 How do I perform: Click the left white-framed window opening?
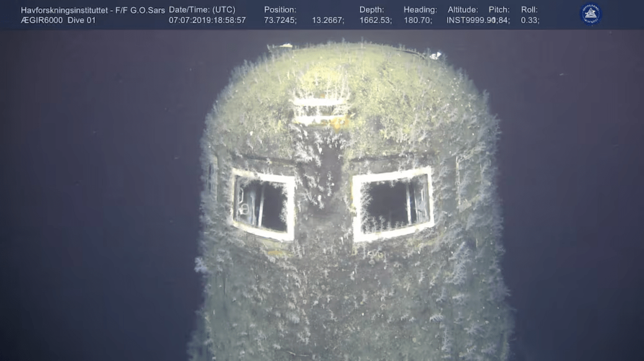click(x=263, y=204)
